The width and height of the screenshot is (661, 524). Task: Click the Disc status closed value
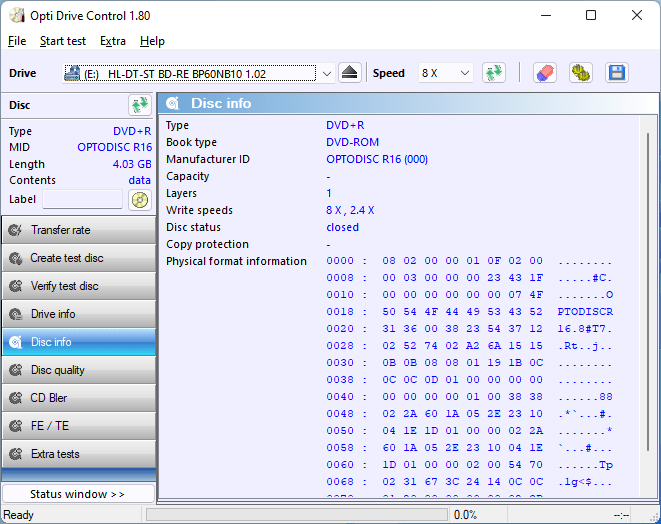click(342, 227)
